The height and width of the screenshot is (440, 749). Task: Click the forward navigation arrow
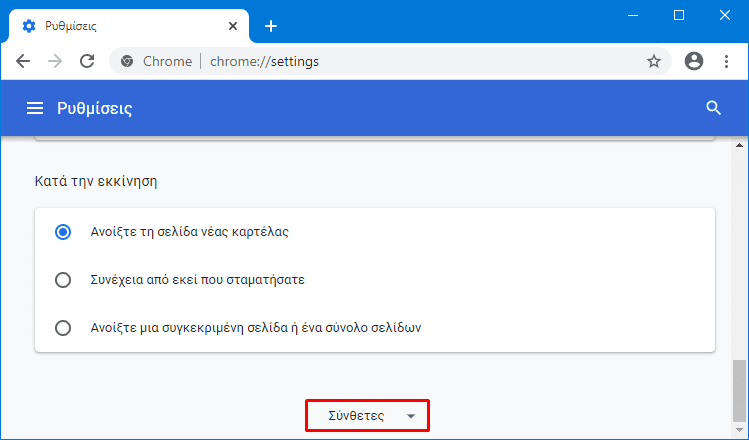(x=55, y=61)
